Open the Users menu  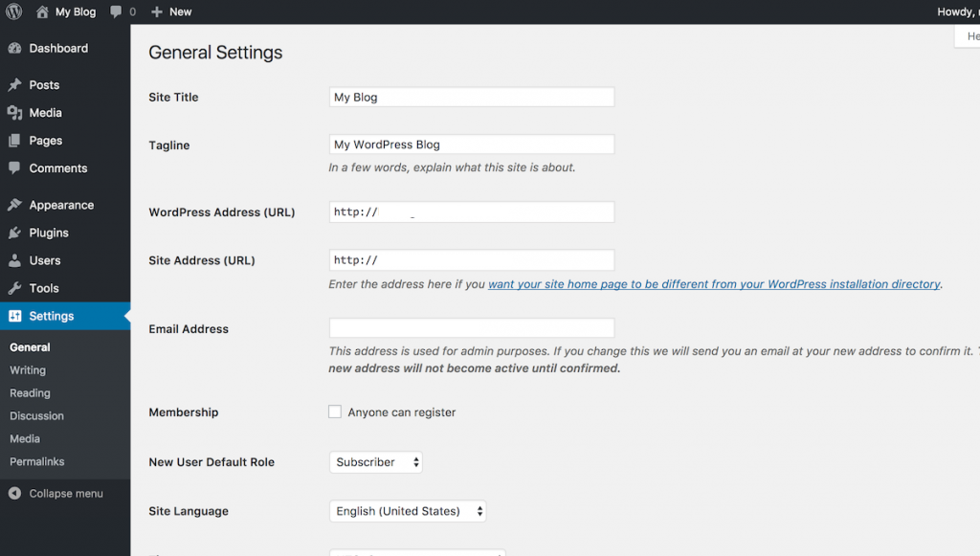[x=65, y=260]
